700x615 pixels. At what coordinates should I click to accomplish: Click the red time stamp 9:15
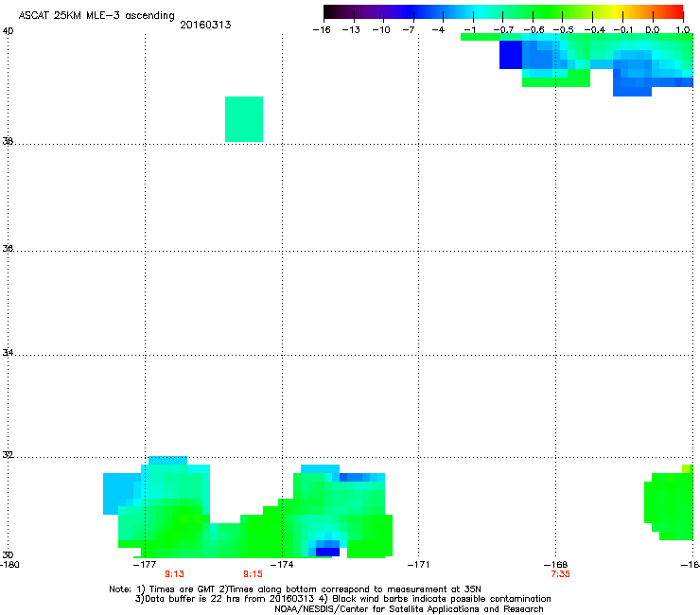click(253, 574)
